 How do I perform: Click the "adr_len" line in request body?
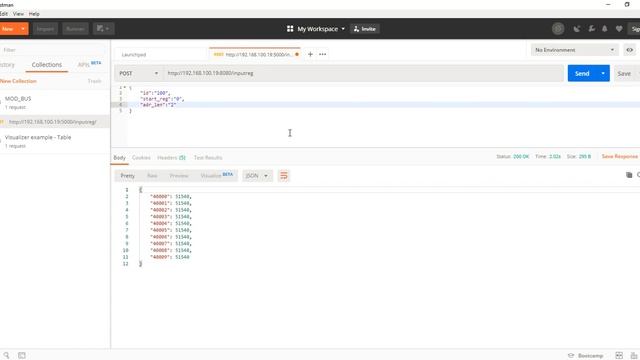click(158, 105)
